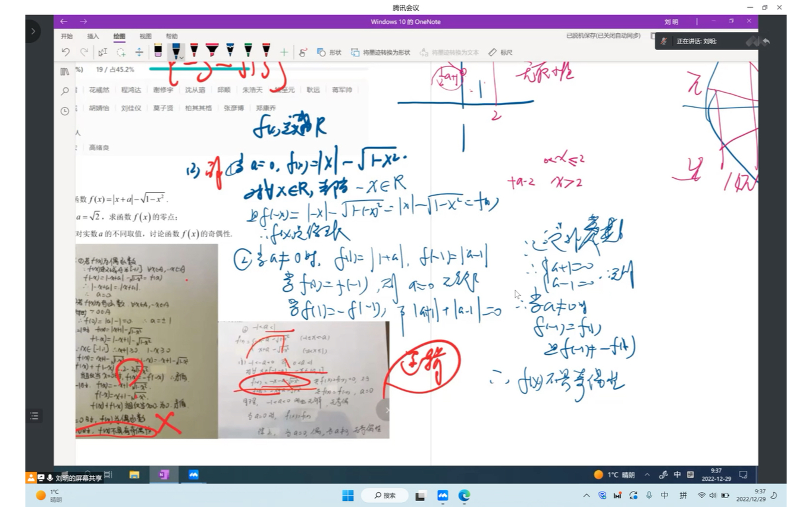812x507 pixels.
Task: Click Tencent Meeting icon in shared taskbar
Action: pos(193,474)
